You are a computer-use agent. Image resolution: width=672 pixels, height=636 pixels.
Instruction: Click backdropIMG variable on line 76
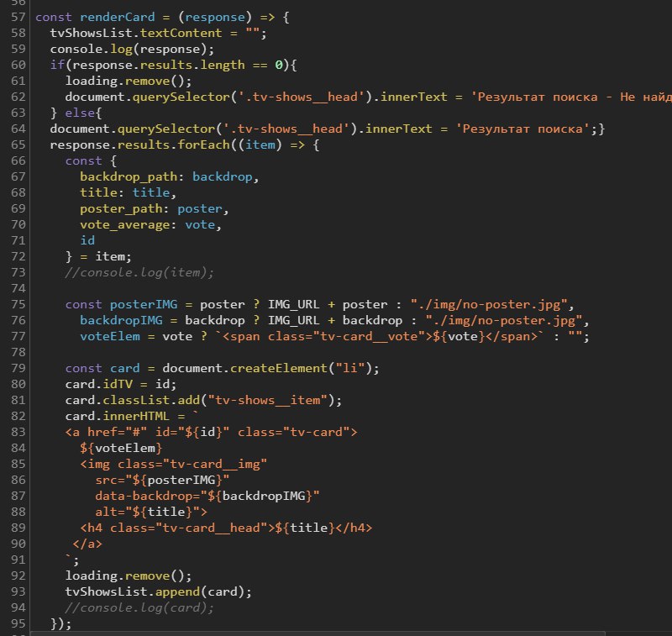tap(121, 321)
